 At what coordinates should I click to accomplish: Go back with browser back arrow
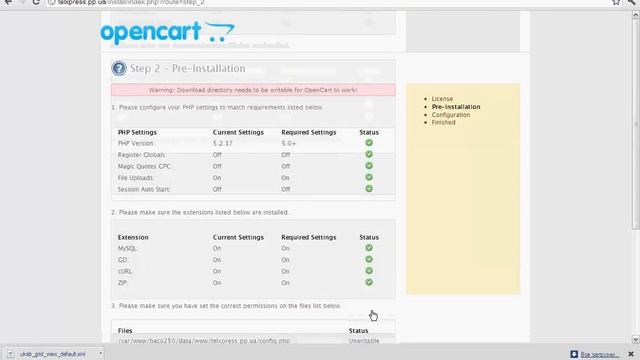8,2
